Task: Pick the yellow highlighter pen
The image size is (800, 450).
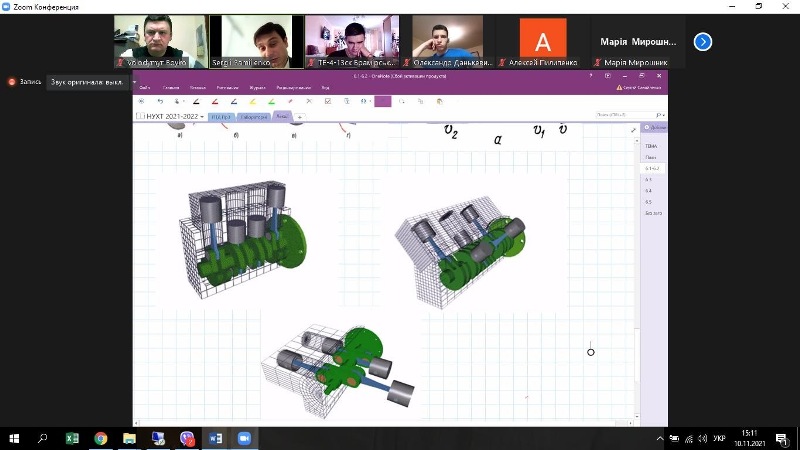Action: tap(252, 101)
